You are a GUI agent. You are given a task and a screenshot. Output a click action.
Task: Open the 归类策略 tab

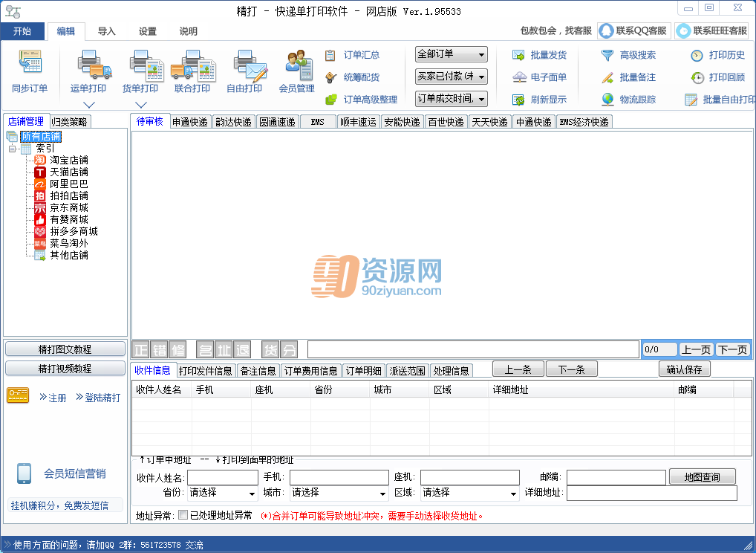[69, 122]
